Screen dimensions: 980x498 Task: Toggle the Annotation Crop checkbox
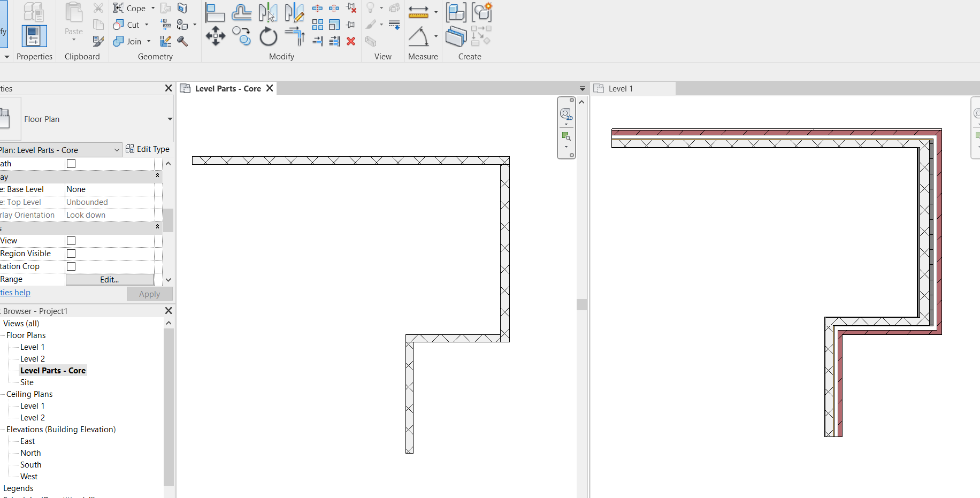coord(71,266)
